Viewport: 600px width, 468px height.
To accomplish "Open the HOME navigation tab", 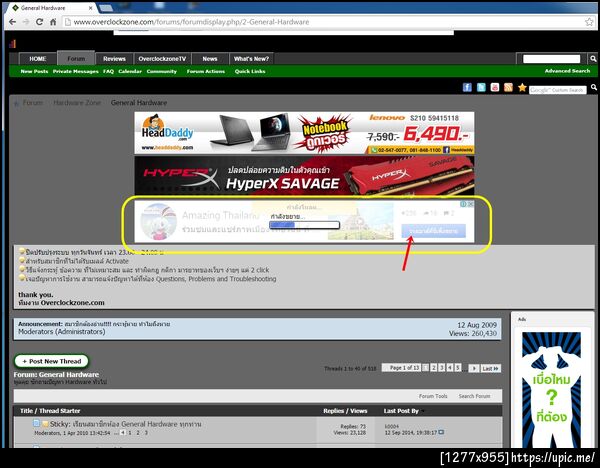I will tap(38, 59).
